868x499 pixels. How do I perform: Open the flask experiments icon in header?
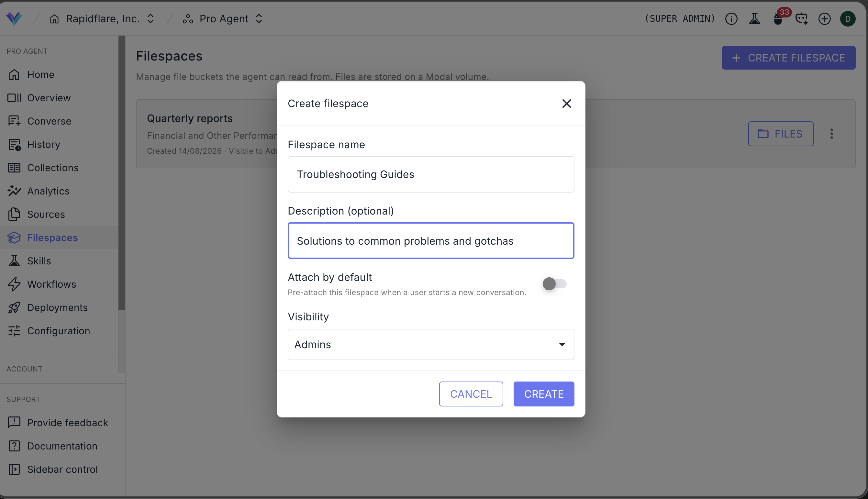(x=755, y=18)
